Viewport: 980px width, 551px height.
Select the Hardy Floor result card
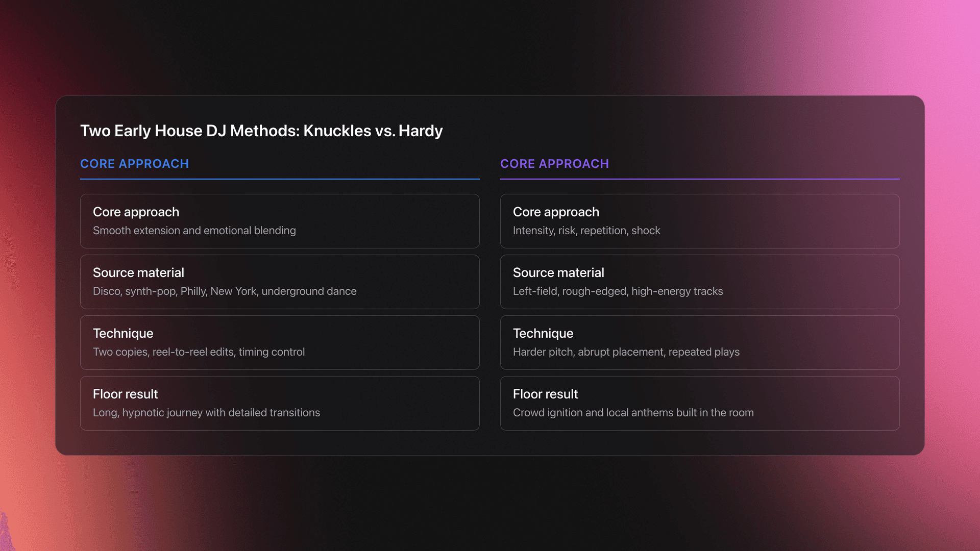click(700, 403)
